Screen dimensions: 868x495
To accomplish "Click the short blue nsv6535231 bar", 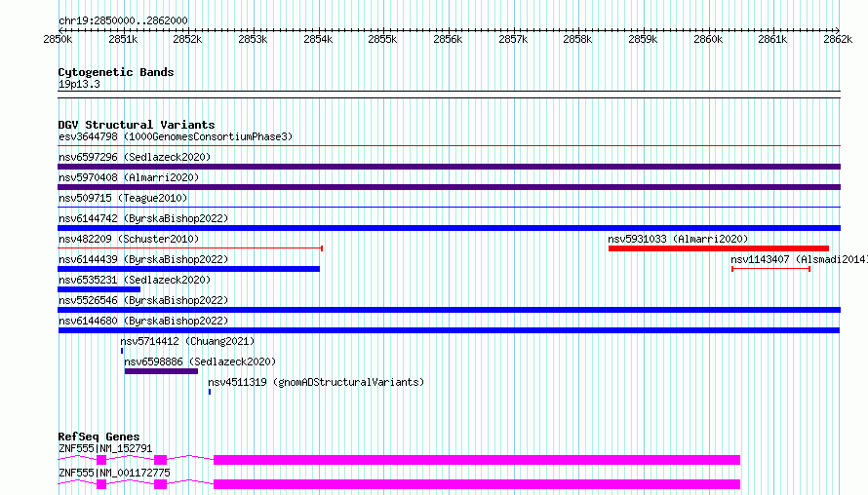I will pyautogui.click(x=99, y=289).
